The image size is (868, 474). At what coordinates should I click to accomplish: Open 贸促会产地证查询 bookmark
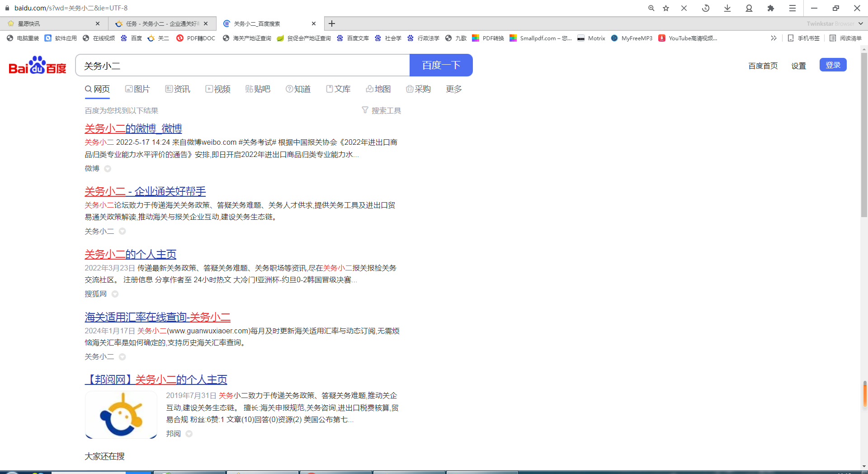click(x=304, y=38)
